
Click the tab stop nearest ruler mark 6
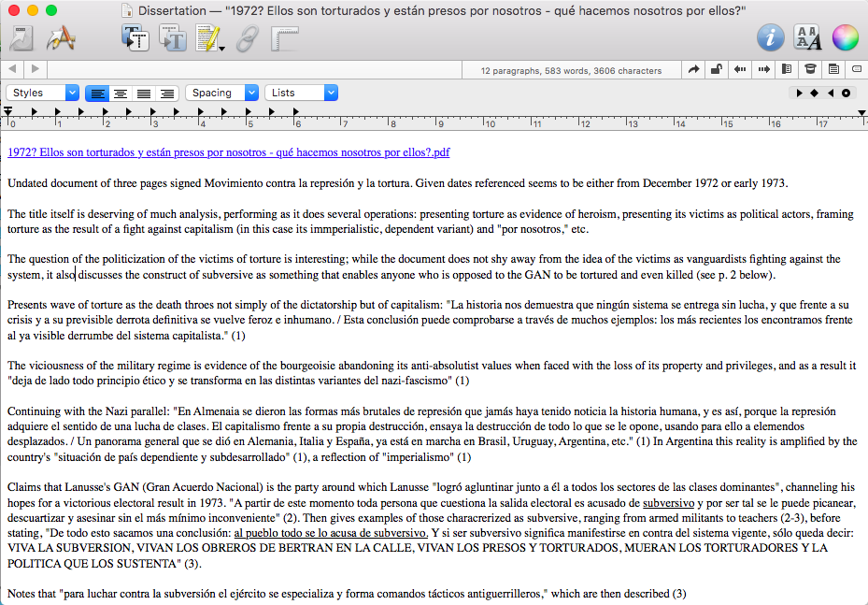[295, 112]
